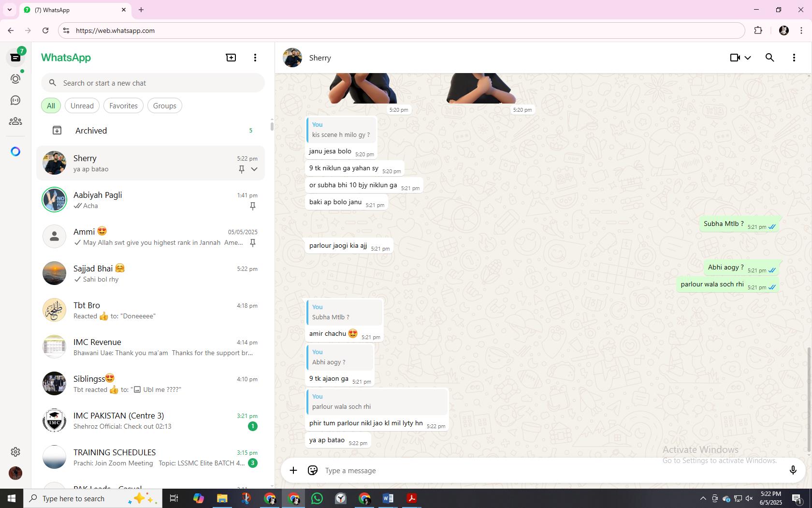Open the IMC Revenue chat
Viewport: 812px width, 508px height.
[150, 347]
